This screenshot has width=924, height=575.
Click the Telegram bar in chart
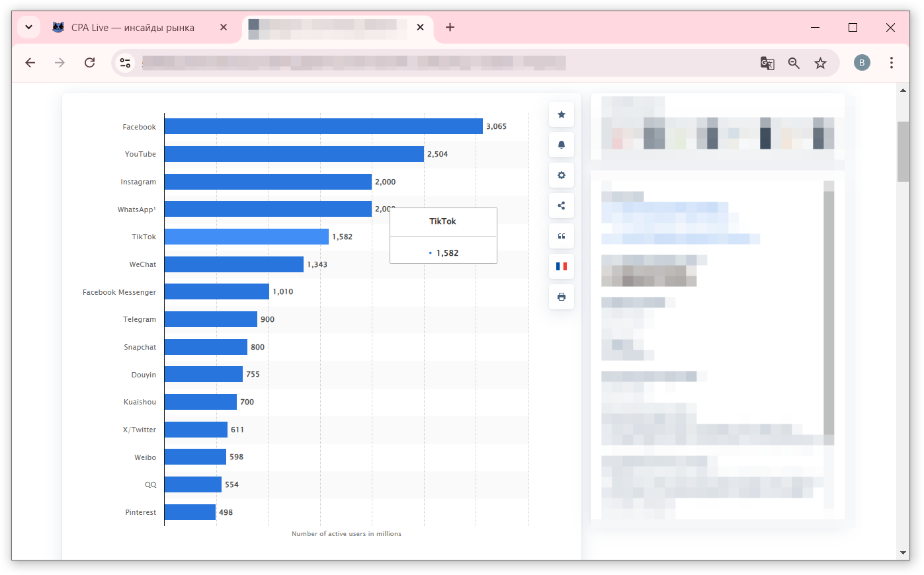point(211,319)
